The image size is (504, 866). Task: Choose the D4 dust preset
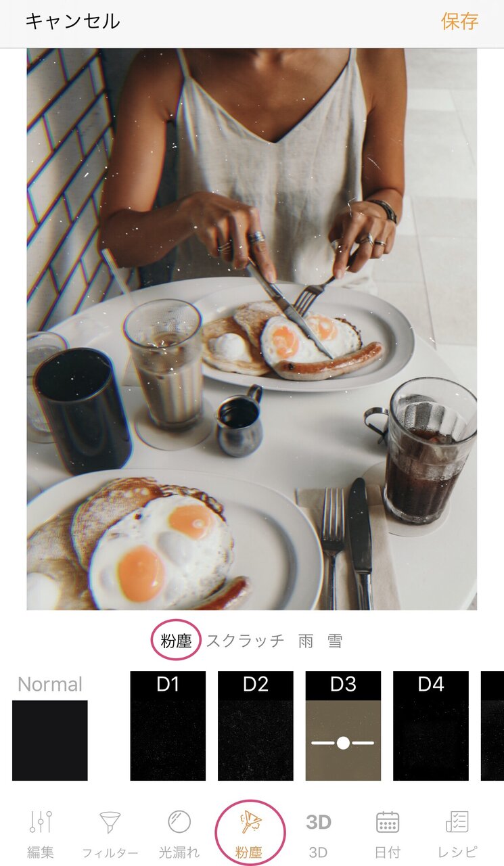pyautogui.click(x=431, y=726)
